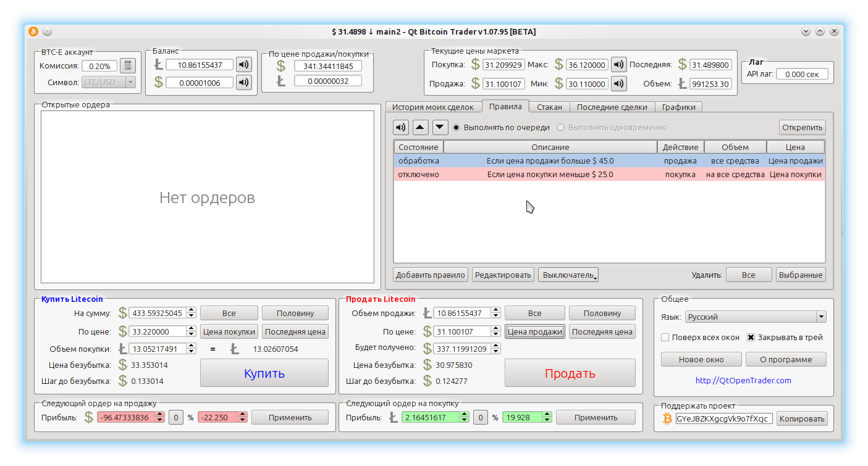Toggle sound for the dollar balance
This screenshot has height=466, width=868.
pos(244,83)
